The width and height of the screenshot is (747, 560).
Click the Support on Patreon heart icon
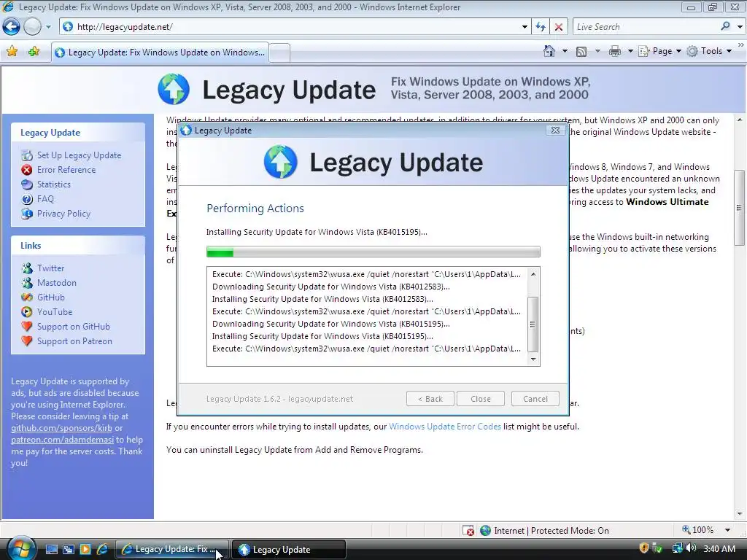(27, 341)
